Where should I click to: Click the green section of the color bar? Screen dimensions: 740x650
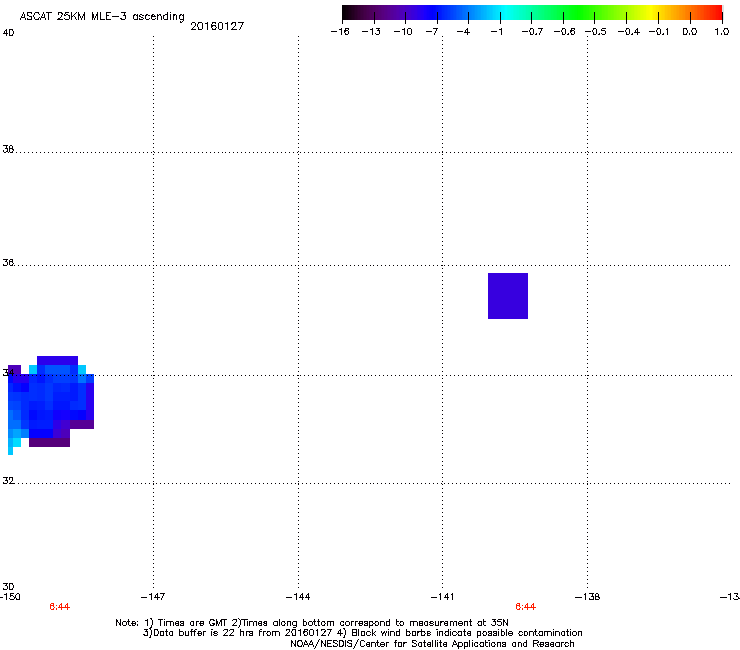[x=576, y=12]
